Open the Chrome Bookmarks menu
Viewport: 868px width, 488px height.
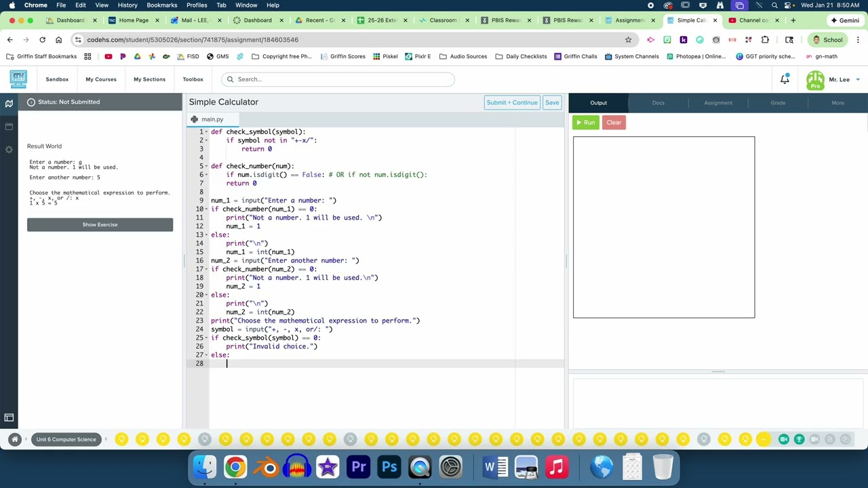click(x=161, y=5)
